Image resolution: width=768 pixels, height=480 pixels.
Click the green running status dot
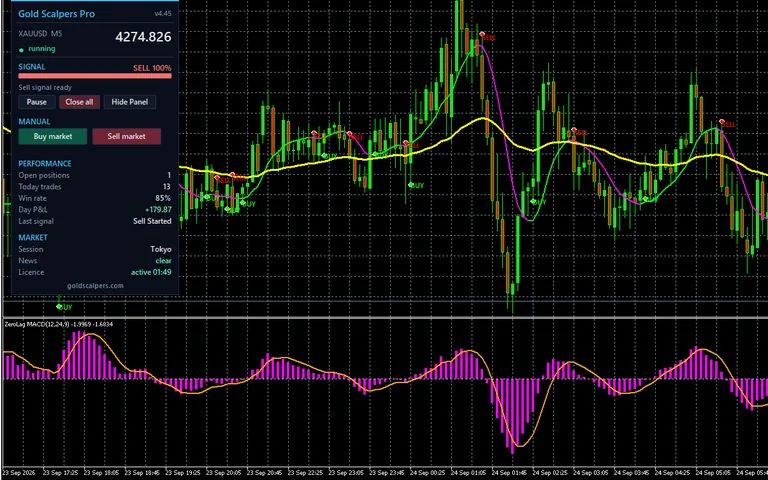point(21,49)
